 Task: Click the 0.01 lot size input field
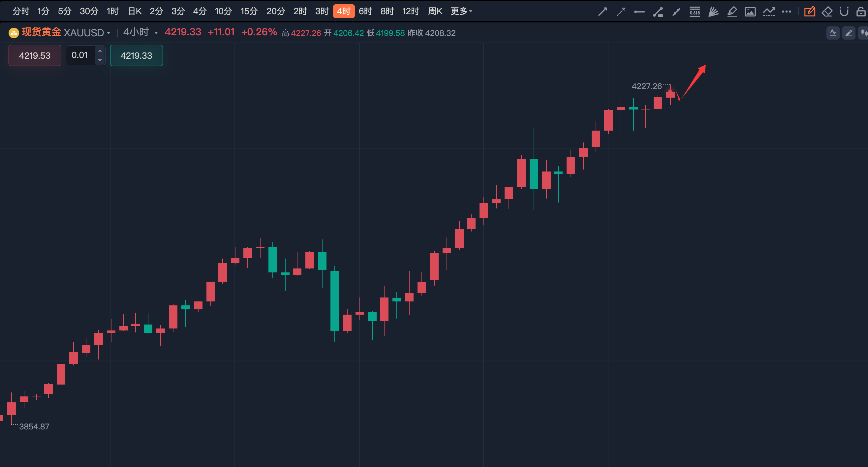coord(80,55)
